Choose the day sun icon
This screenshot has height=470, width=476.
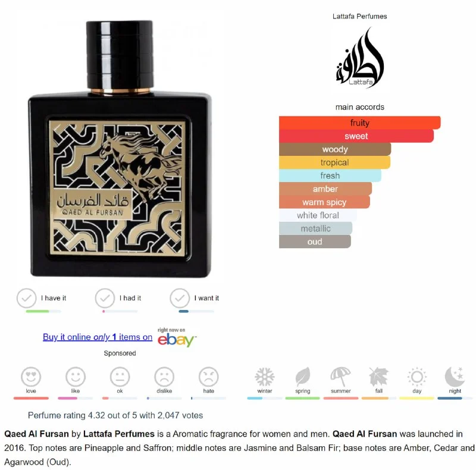pos(417,377)
